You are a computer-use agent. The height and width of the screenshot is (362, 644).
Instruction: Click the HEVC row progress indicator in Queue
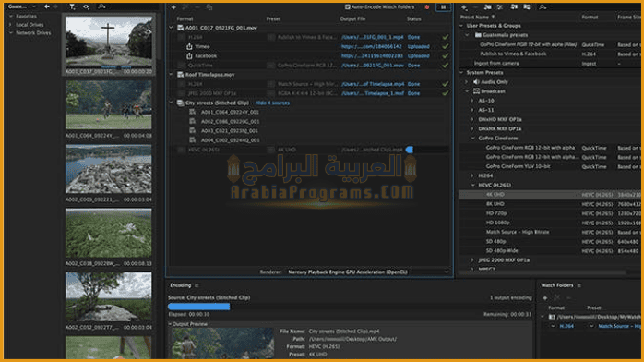point(410,150)
